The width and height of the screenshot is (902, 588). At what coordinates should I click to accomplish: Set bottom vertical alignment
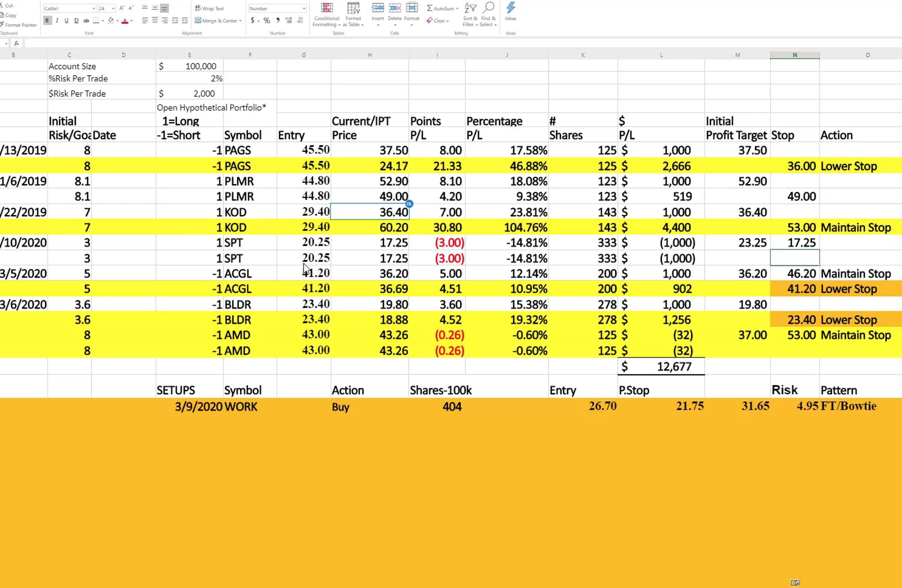click(164, 8)
